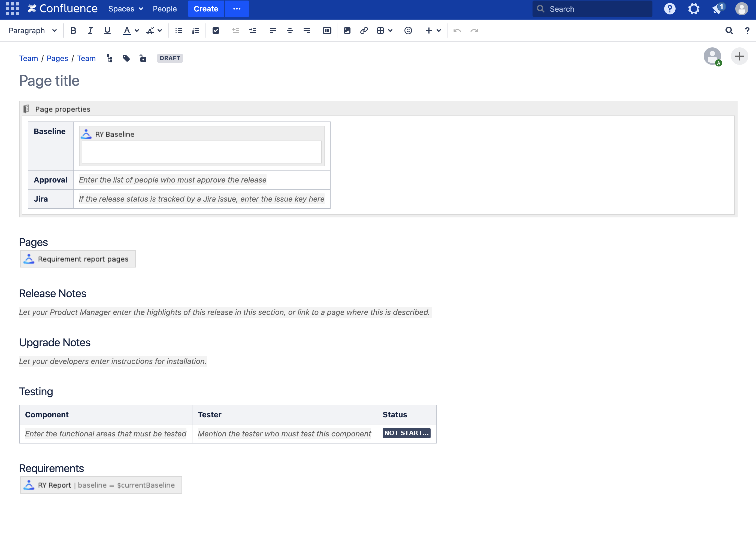Image resolution: width=756 pixels, height=553 pixels.
Task: Open the Paragraph style dropdown
Action: [32, 31]
